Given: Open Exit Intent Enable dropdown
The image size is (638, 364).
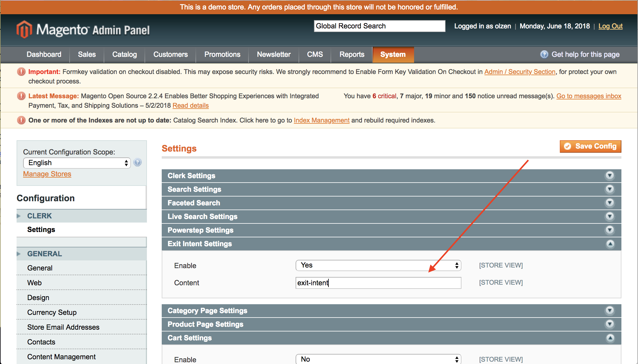Looking at the screenshot, I should point(378,265).
